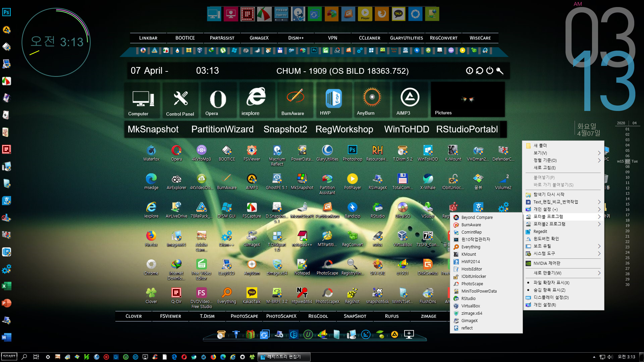Open Bandizip desktop shortcut
644x362 pixels.
(x=352, y=210)
